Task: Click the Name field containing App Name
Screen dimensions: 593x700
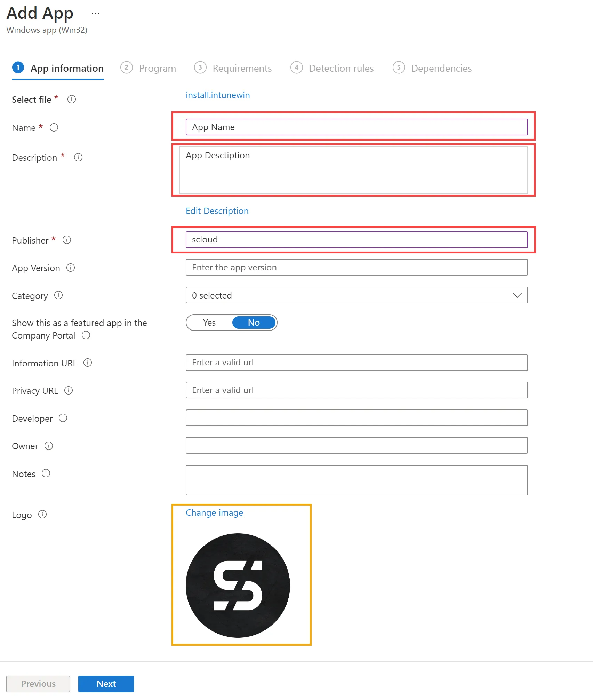Action: 356,127
